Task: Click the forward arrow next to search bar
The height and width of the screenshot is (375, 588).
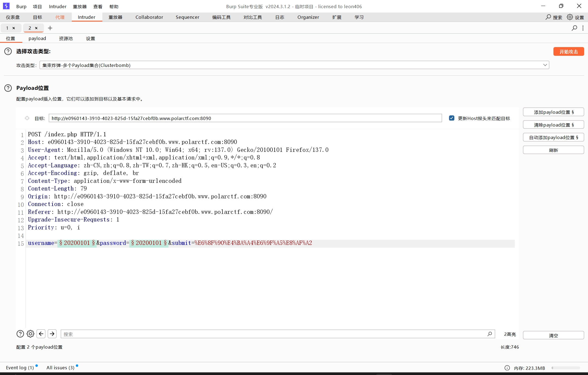Action: point(52,334)
